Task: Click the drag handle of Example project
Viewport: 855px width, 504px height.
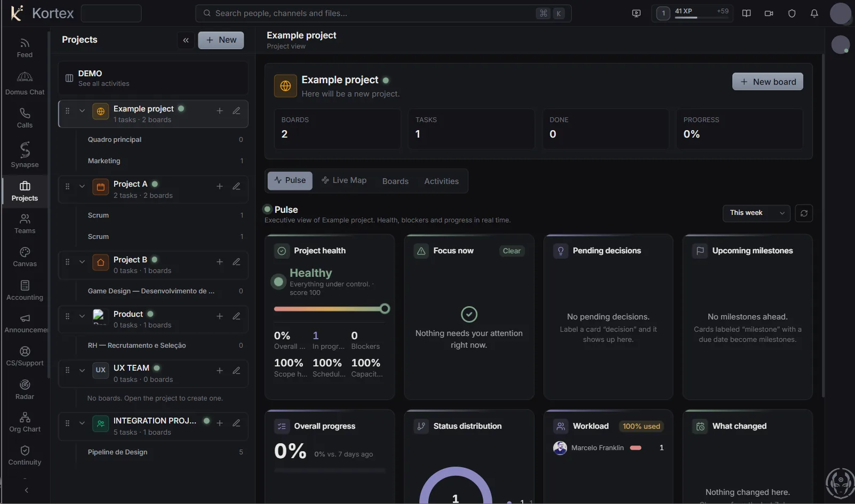Action: click(x=67, y=111)
